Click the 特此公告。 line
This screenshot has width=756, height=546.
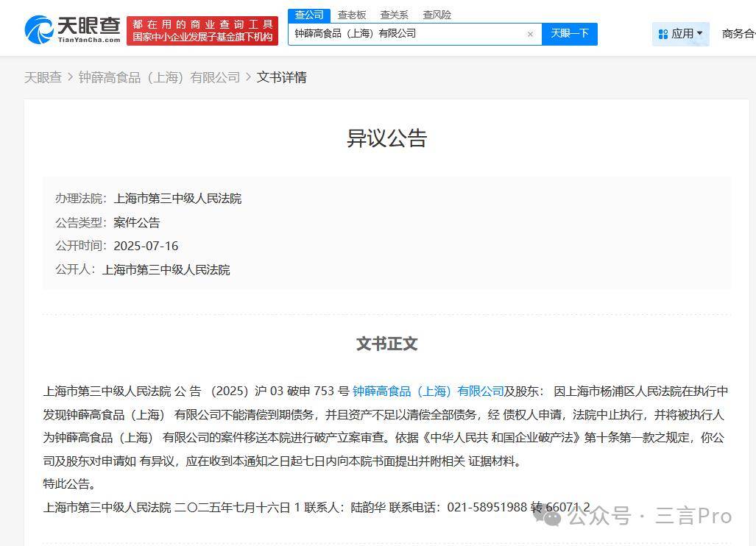(x=69, y=483)
